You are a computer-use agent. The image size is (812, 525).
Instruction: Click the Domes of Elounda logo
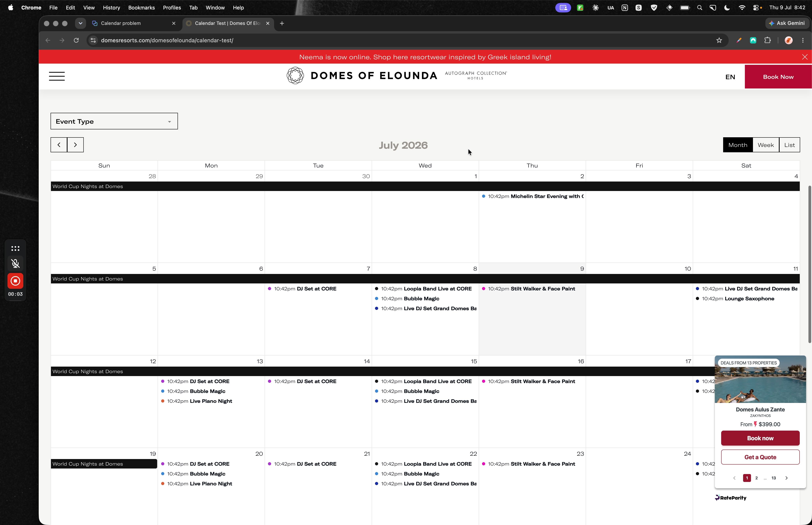click(x=397, y=76)
